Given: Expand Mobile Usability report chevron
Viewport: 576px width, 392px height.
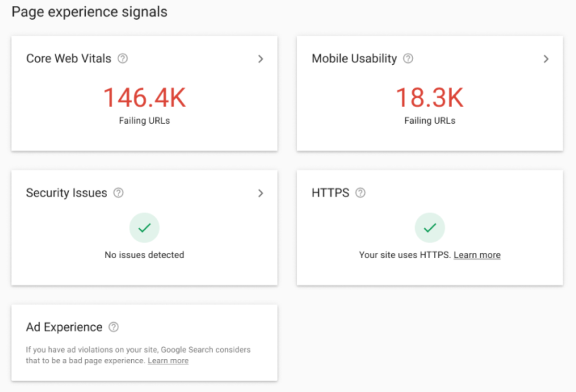Looking at the screenshot, I should 546,59.
